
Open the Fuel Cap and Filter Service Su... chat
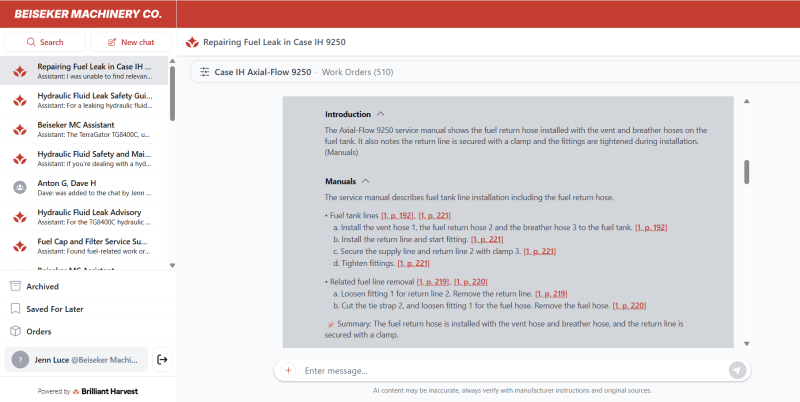(x=84, y=245)
